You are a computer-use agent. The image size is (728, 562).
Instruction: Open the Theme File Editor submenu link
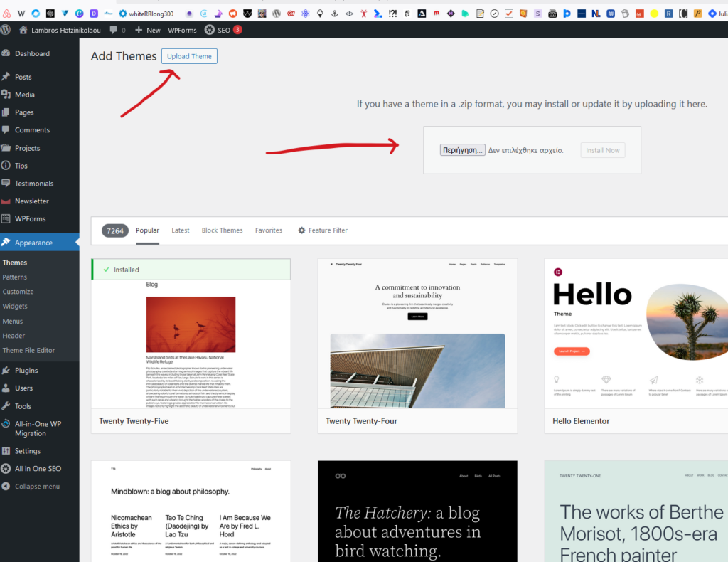pyautogui.click(x=28, y=350)
